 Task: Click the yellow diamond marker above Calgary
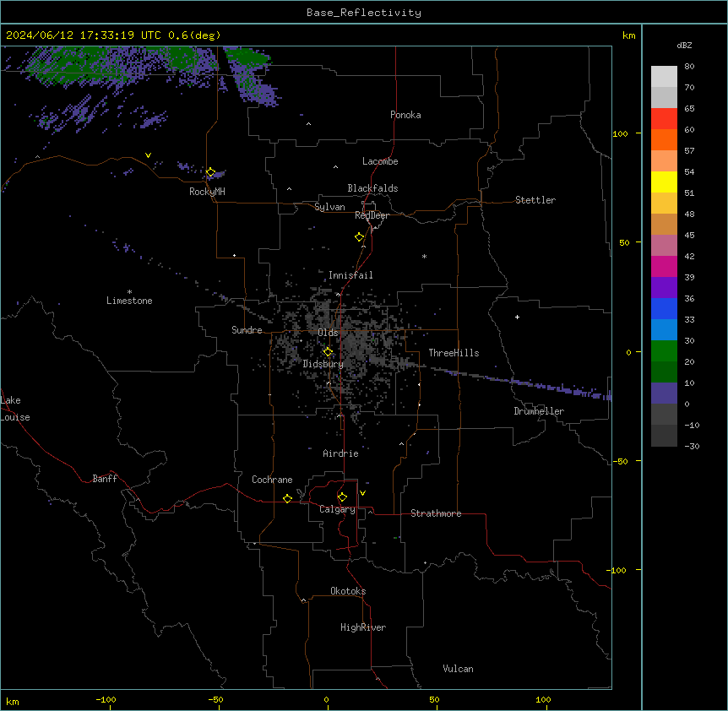click(342, 497)
